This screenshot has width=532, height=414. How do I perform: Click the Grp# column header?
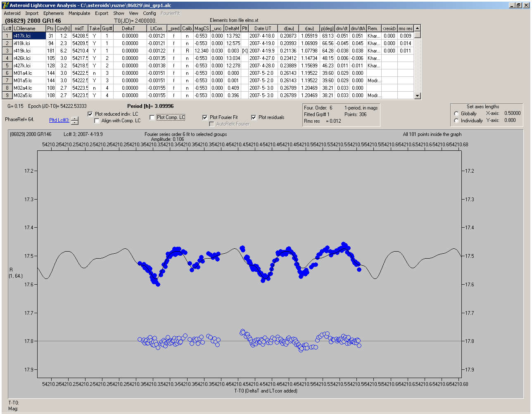[x=107, y=29]
